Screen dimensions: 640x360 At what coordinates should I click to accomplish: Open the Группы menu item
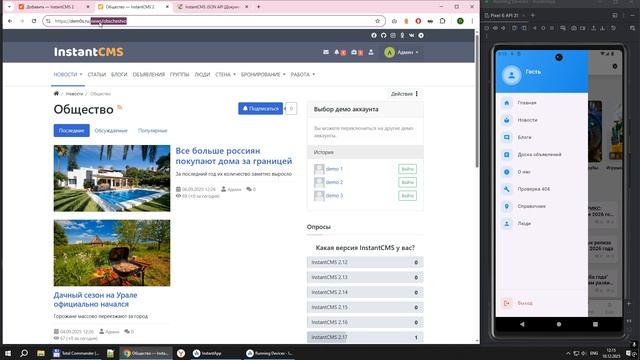tap(180, 74)
